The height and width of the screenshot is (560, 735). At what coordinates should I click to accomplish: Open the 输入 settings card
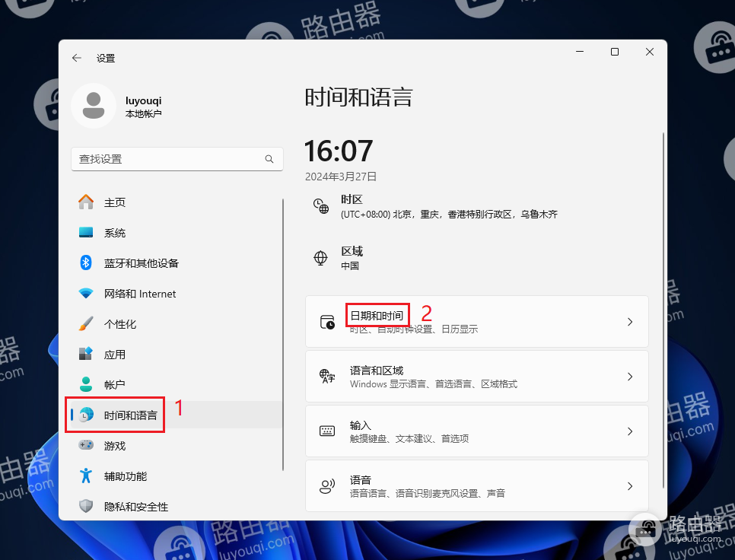click(477, 431)
